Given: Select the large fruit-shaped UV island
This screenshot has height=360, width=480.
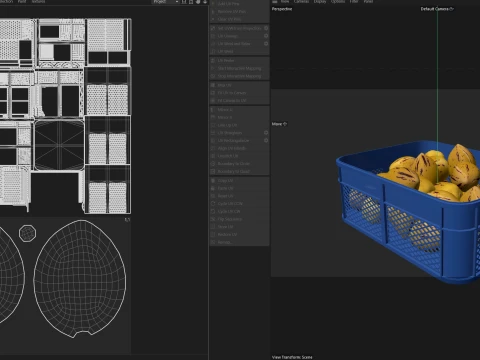Looking at the screenshot, I should click(x=80, y=278).
